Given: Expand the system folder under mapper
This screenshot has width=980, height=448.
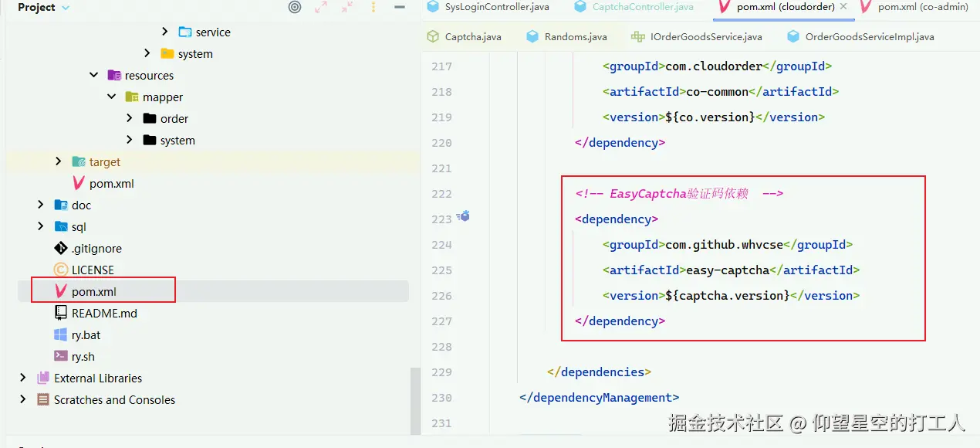Looking at the screenshot, I should [x=130, y=140].
